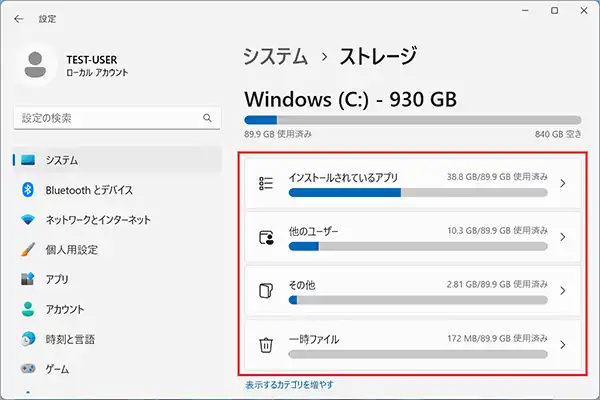Click the network Wi-Fi icon

click(28, 220)
